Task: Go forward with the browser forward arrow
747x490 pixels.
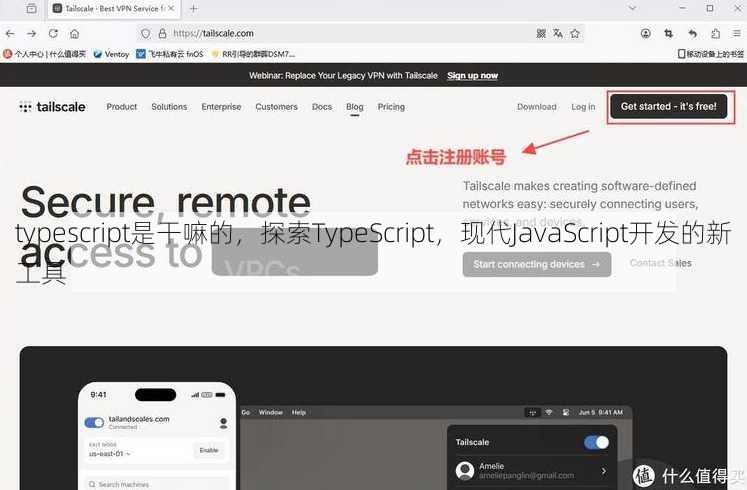Action: [x=31, y=33]
